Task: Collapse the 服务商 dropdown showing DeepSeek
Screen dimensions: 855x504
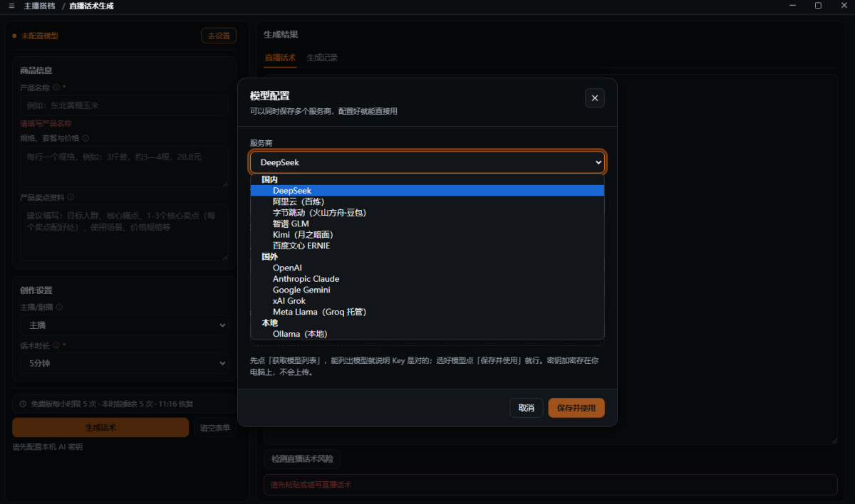Action: (x=427, y=162)
